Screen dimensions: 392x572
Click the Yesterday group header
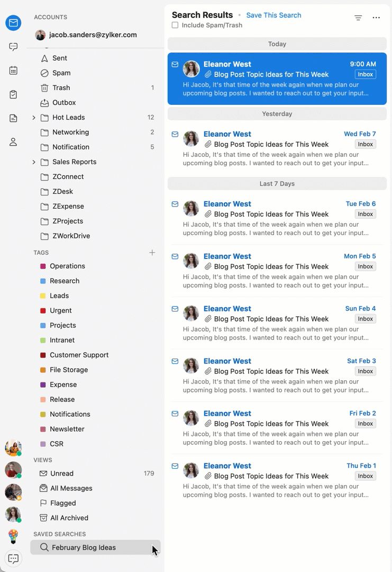pyautogui.click(x=277, y=114)
